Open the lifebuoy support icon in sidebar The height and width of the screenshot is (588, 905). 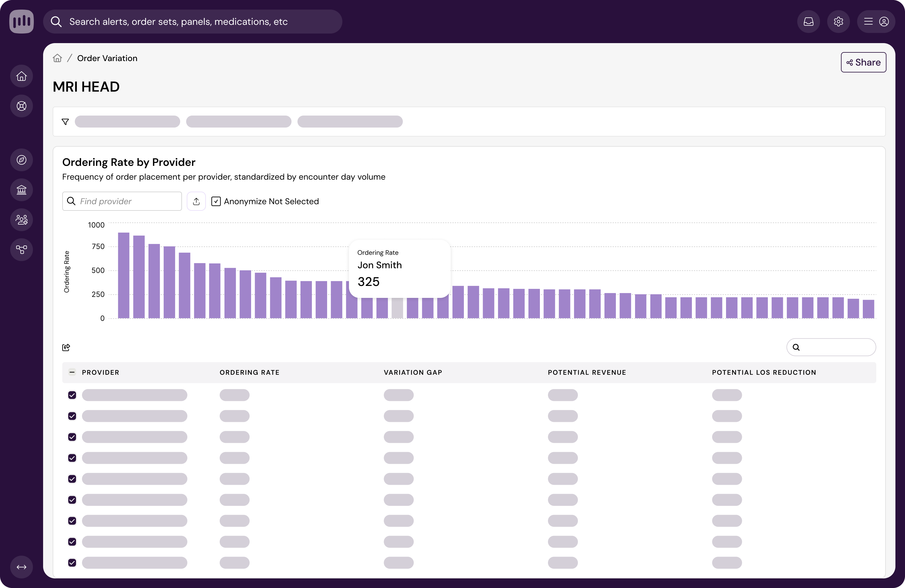(x=22, y=106)
